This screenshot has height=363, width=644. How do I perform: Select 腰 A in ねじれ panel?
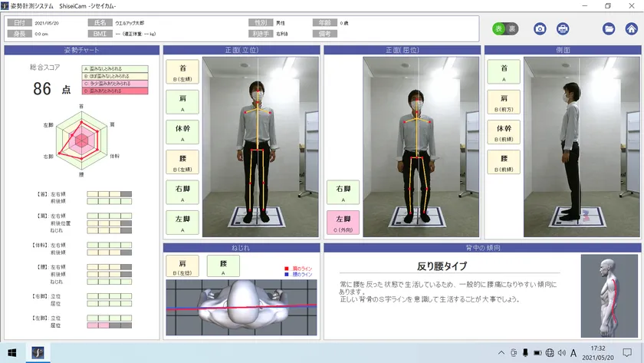(x=223, y=266)
